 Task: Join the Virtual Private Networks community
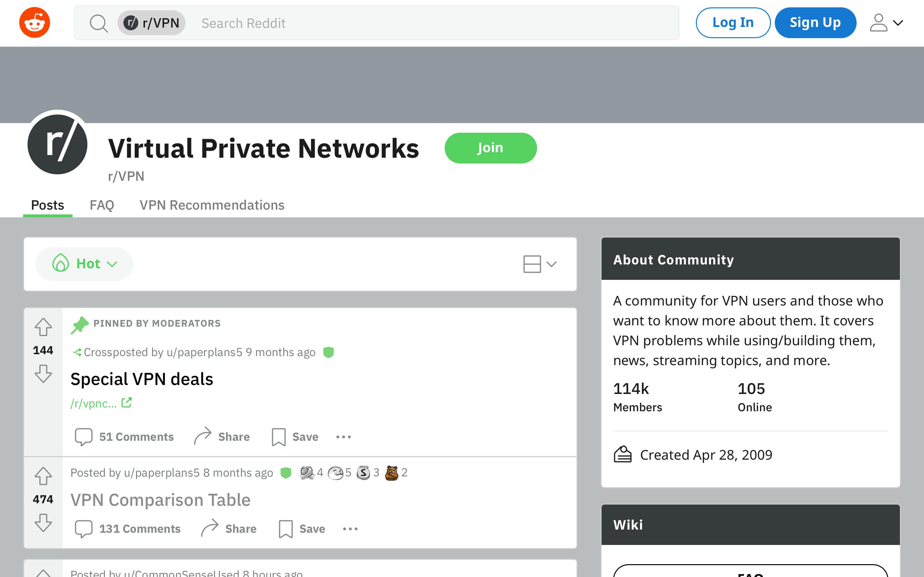(491, 148)
